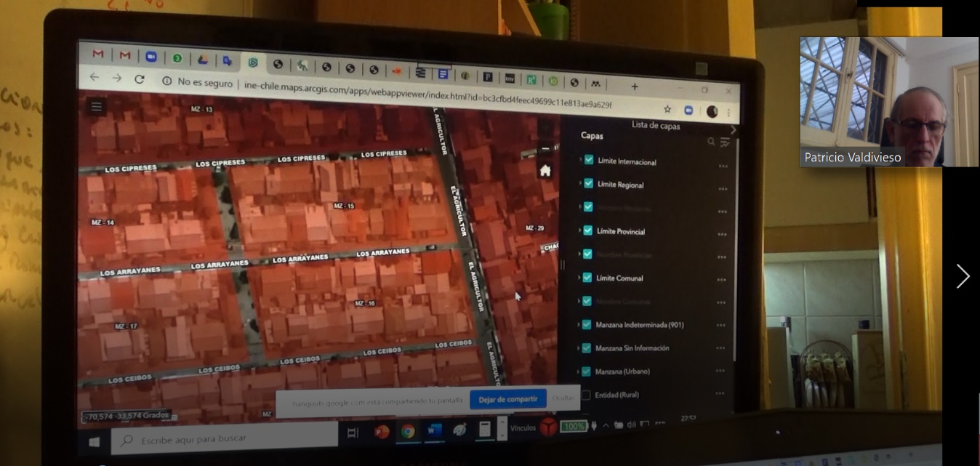Click the battery 100% indicator
Viewport: 980px width, 466px height.
(574, 426)
